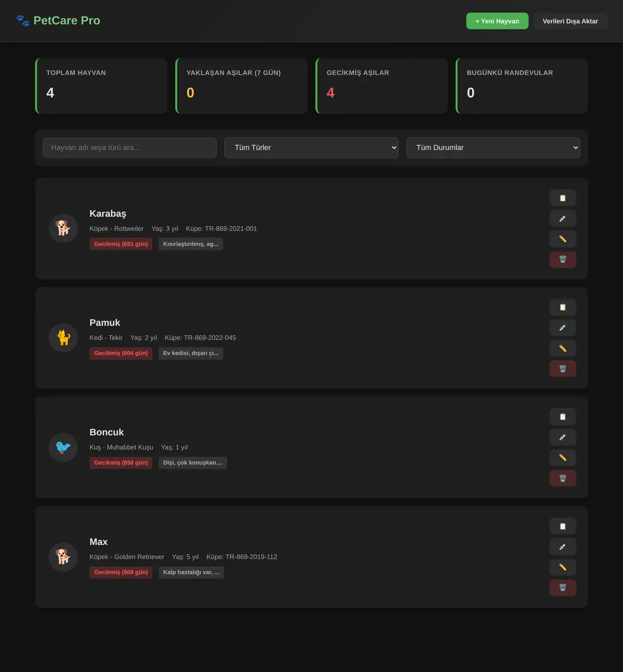The width and height of the screenshot is (623, 672).
Task: Click the Kısırlaştırılmış note tag on Karabaş
Action: point(191,244)
